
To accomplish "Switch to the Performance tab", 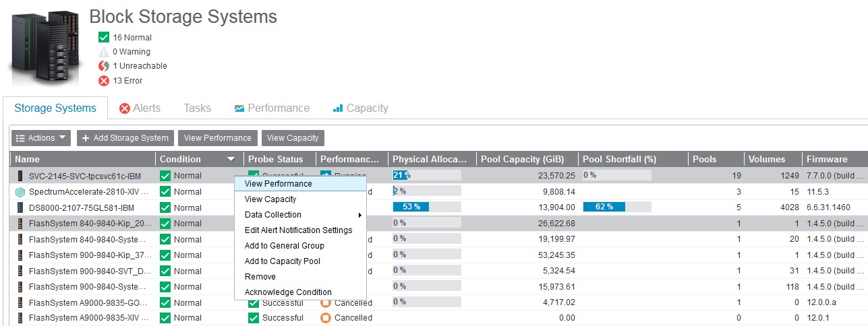I will 272,108.
